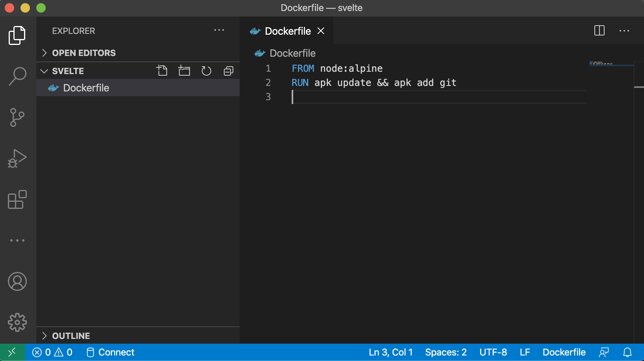Open the feedback icon in status bar
Image resolution: width=644 pixels, height=361 pixels.
[604, 352]
